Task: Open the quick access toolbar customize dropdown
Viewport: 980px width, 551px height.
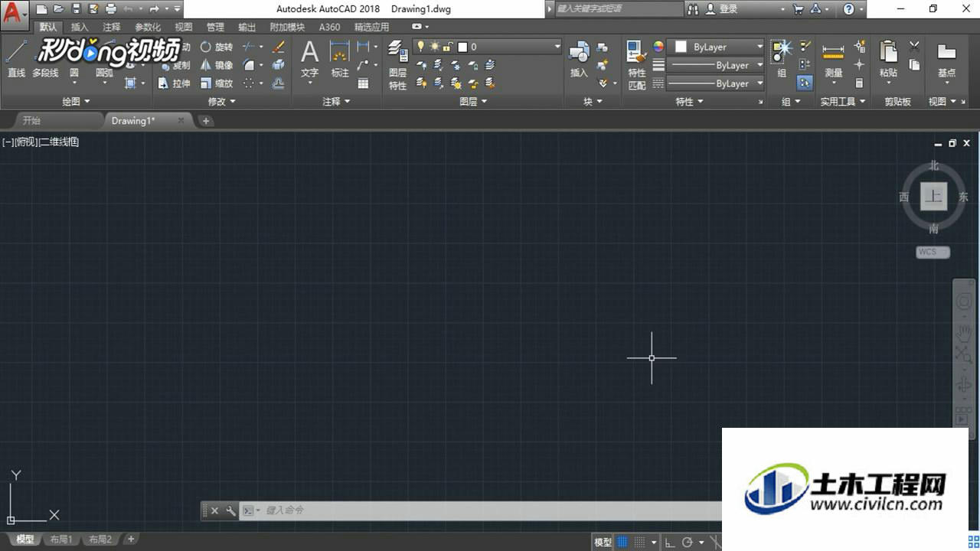Action: 178,9
